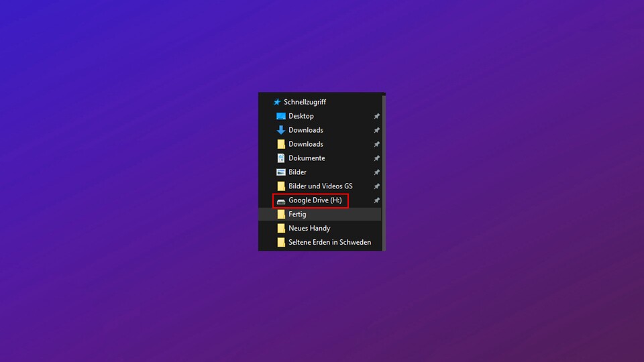
Task: Open Seltene Erden in Schweden folder
Action: tap(329, 243)
